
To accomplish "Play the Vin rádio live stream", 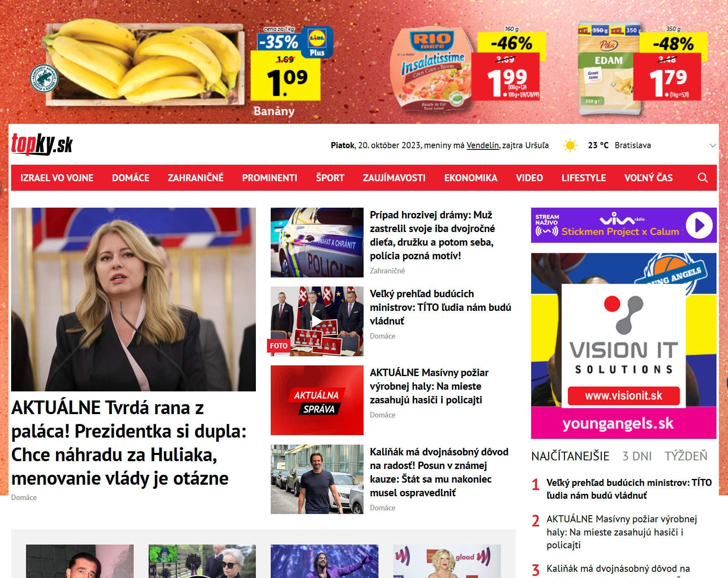I will click(699, 225).
